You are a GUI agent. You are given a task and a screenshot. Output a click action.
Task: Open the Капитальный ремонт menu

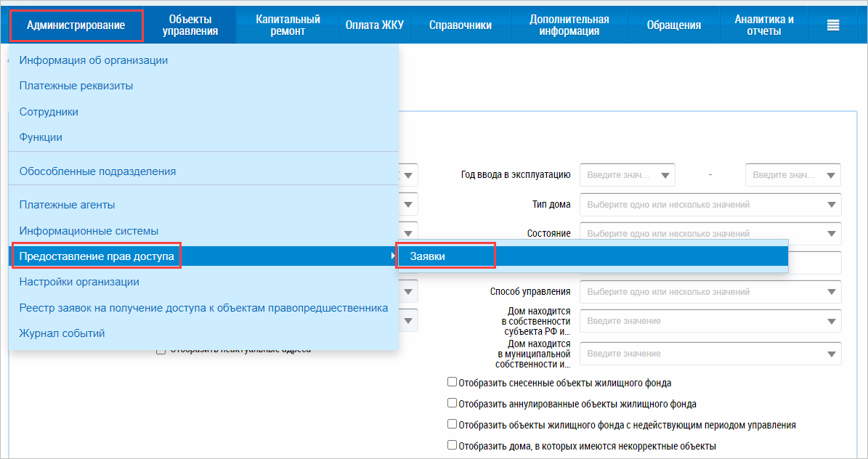288,25
